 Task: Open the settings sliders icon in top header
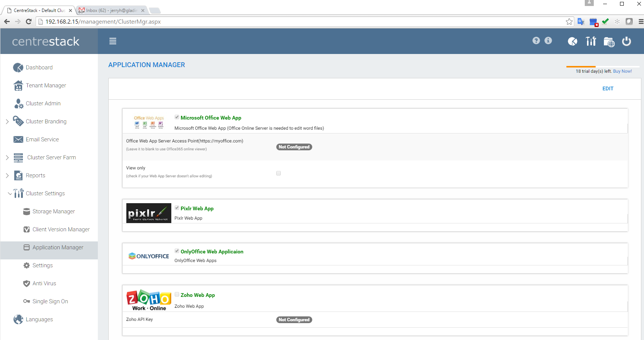[591, 41]
